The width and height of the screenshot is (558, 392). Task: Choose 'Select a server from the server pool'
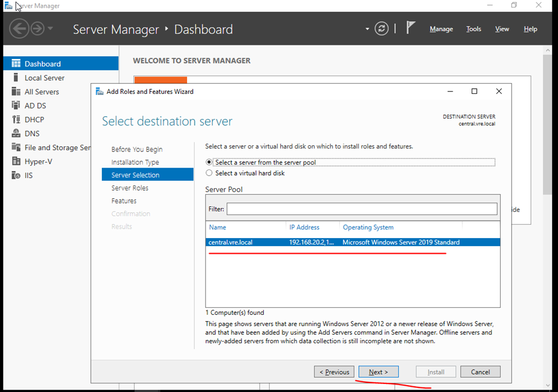(209, 163)
